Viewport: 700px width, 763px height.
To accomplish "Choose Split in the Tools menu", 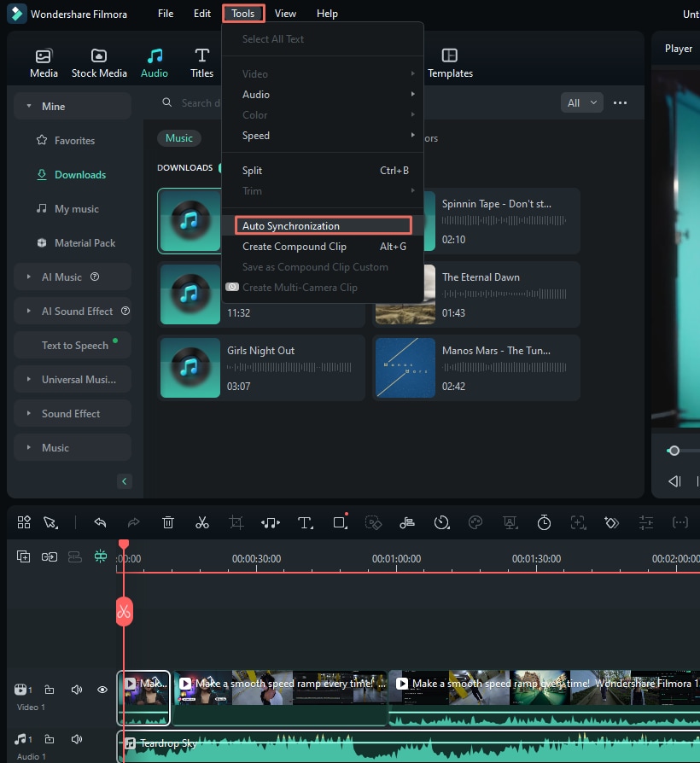I will click(323, 171).
